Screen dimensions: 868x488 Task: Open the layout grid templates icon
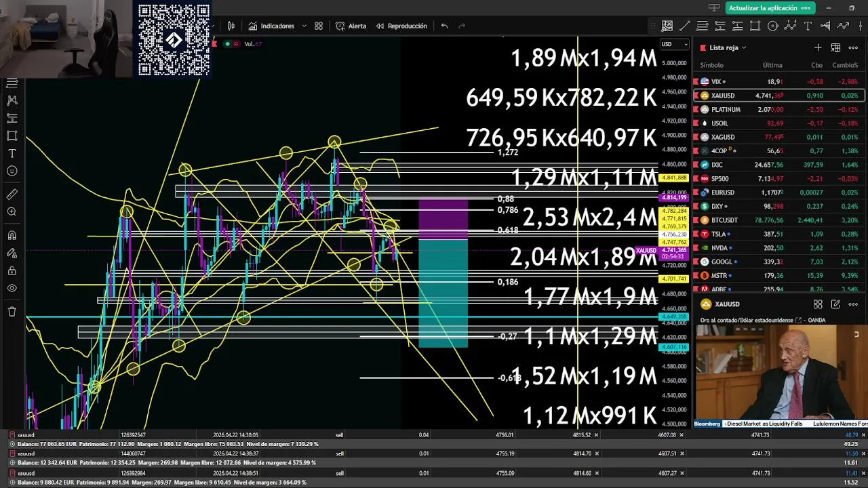tap(319, 26)
